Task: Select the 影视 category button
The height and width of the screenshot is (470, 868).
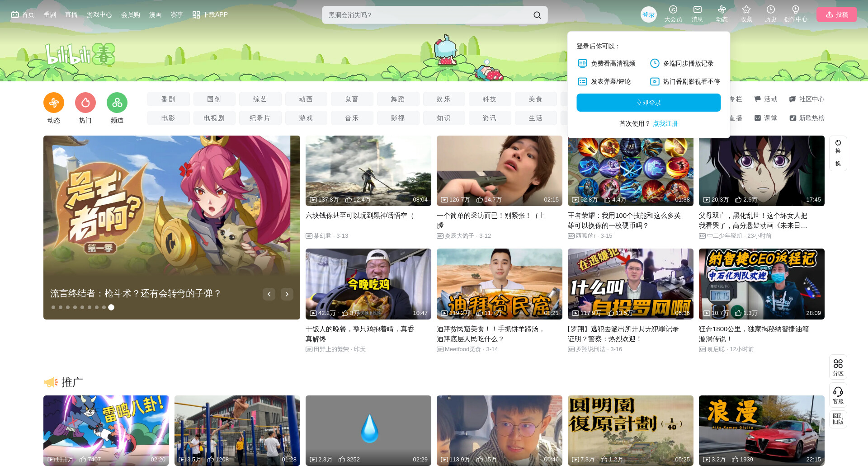Action: coord(398,118)
